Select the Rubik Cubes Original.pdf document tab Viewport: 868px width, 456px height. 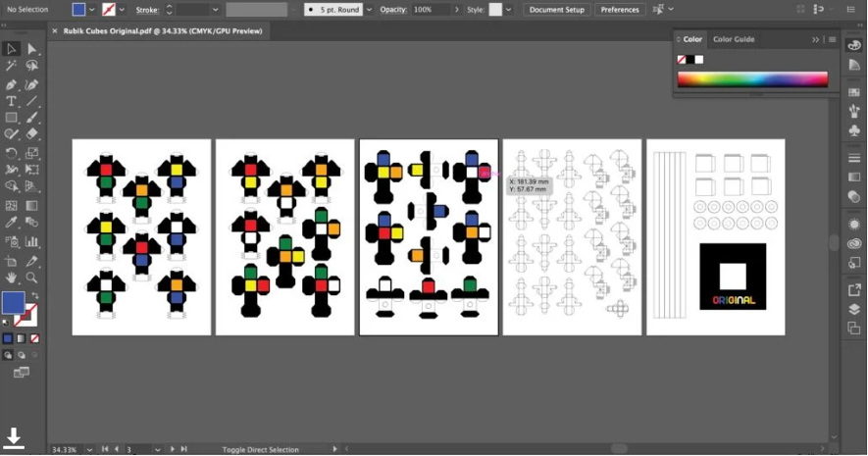tap(162, 31)
